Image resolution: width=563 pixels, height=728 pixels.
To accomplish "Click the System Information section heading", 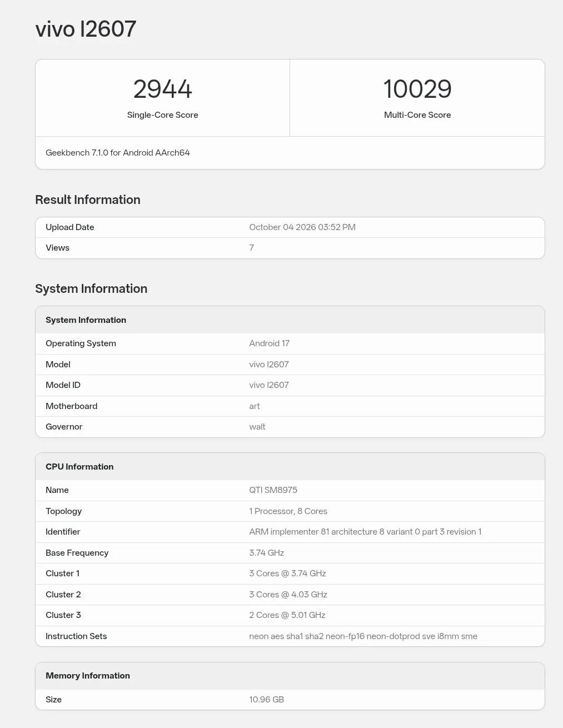I will (x=91, y=288).
